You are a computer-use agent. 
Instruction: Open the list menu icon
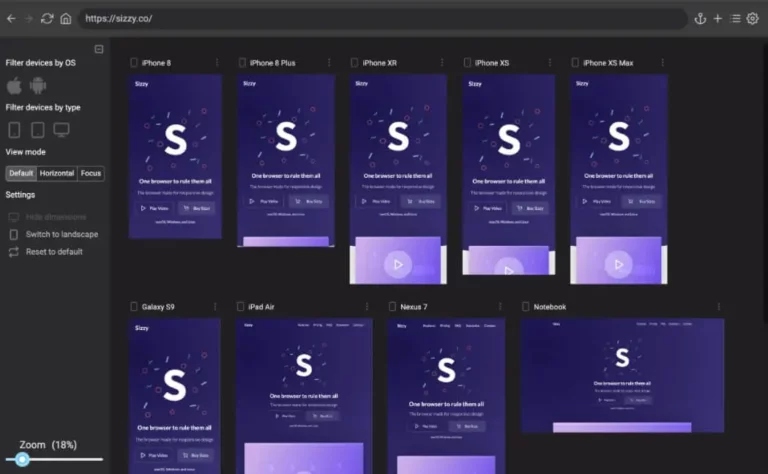point(735,19)
